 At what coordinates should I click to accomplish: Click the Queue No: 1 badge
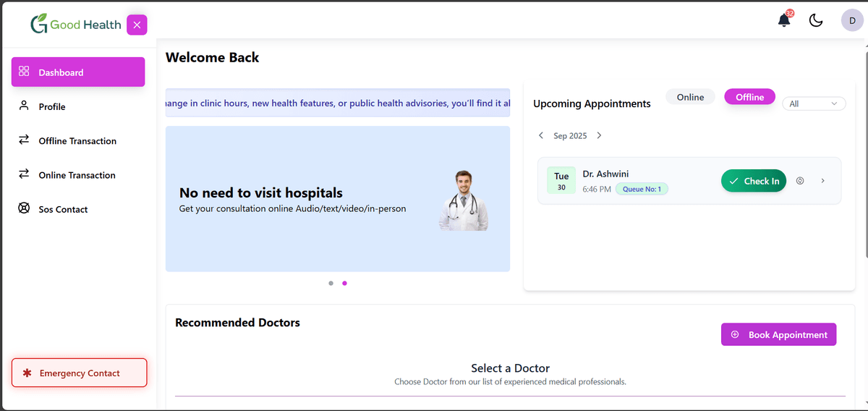(x=642, y=189)
